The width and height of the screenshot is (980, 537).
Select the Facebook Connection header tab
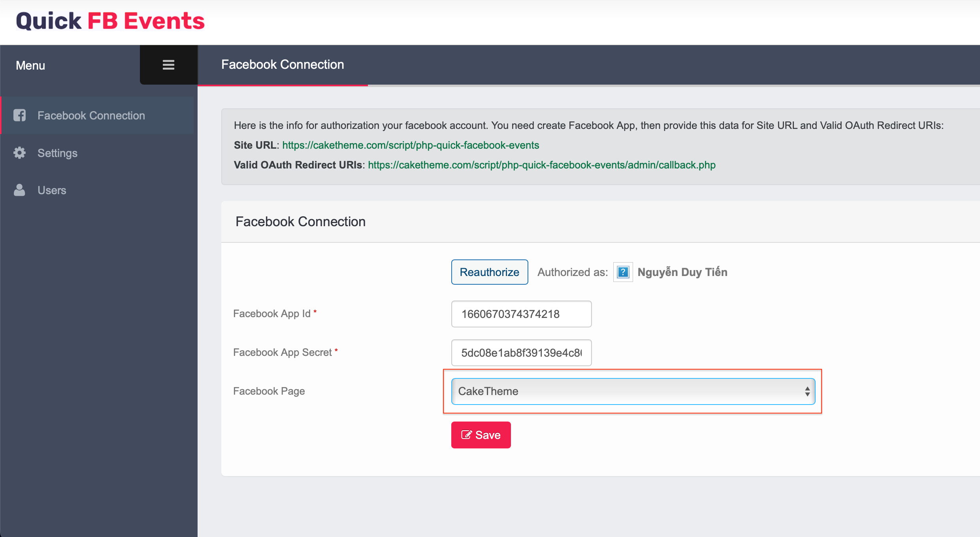coord(283,64)
